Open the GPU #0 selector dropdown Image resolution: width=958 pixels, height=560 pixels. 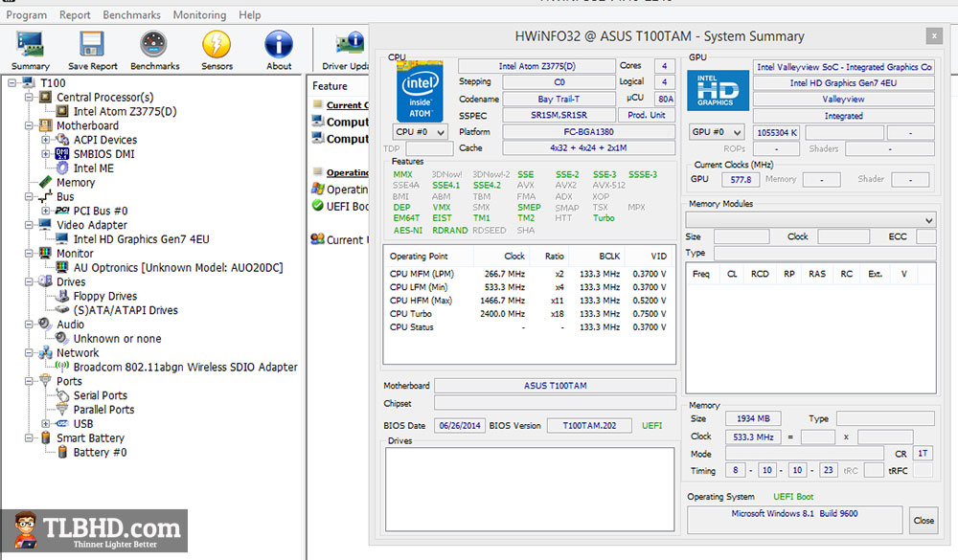tap(718, 132)
